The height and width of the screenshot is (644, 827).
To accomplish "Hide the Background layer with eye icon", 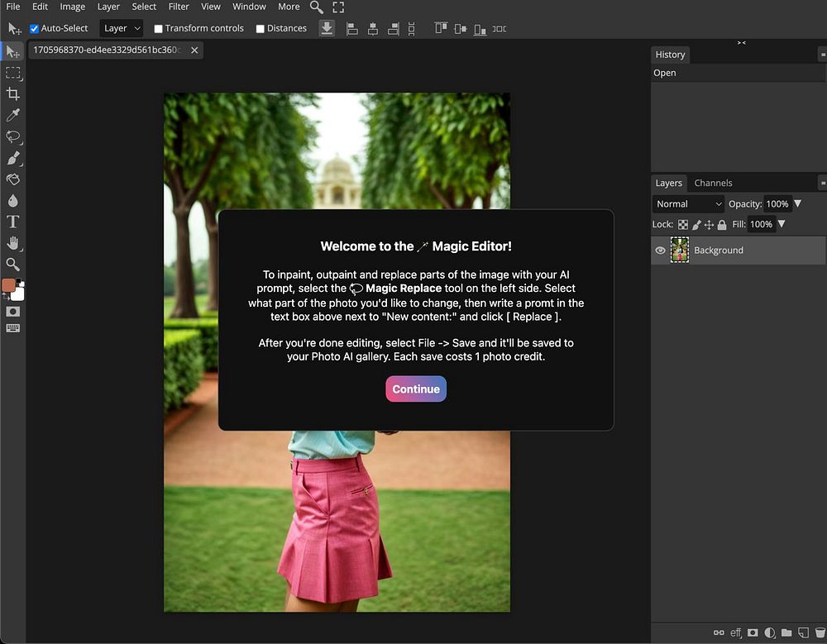I will click(660, 250).
